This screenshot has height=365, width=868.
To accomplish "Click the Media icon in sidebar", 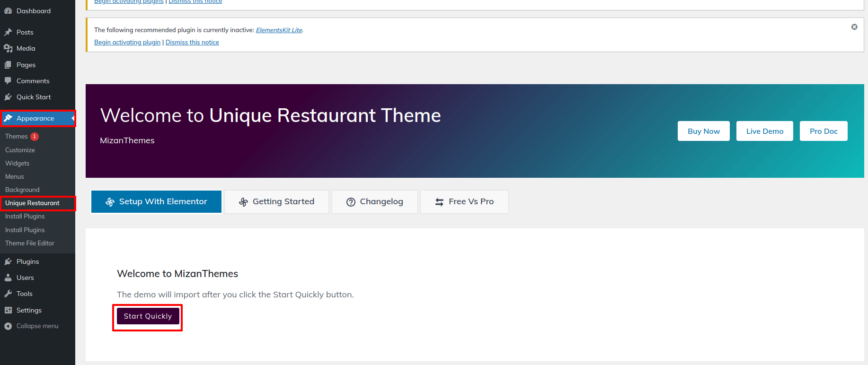I will tap(8, 48).
